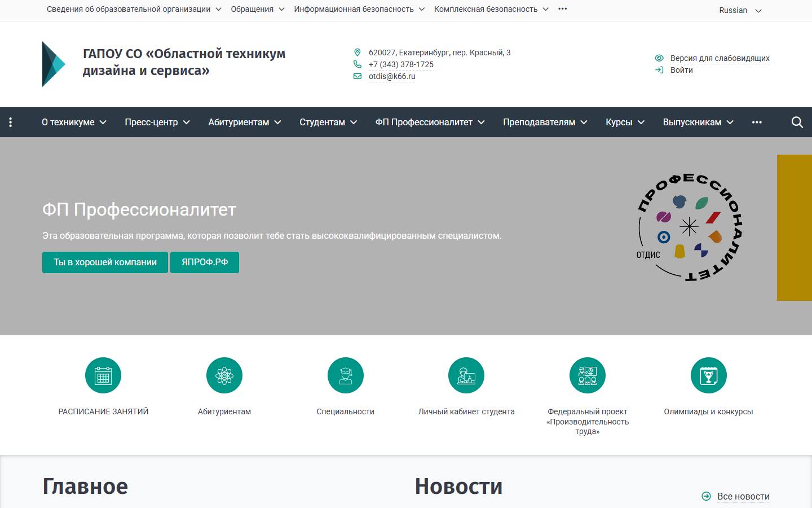Open student personal cabinet icon
This screenshot has width=812, height=508.
tap(466, 375)
